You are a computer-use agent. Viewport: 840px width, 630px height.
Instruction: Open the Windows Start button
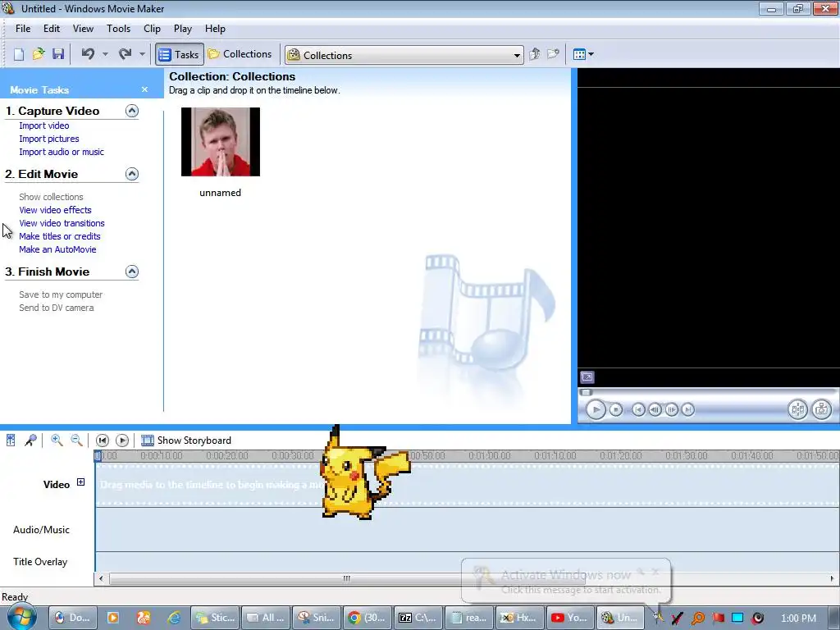(x=21, y=617)
